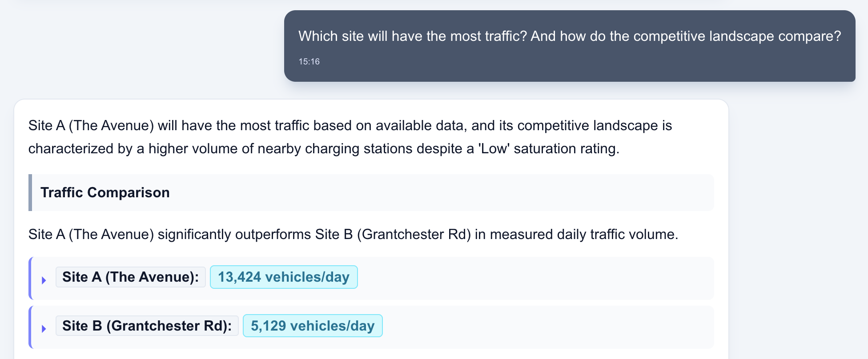
Task: Select the 13,424 vehicles/day badge
Action: [283, 277]
